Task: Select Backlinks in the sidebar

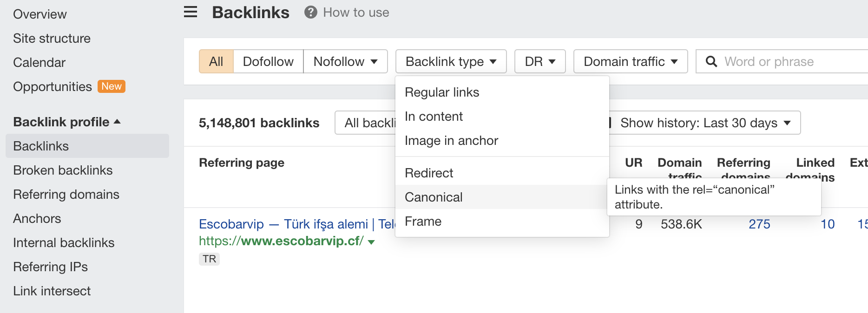Action: 87,146
